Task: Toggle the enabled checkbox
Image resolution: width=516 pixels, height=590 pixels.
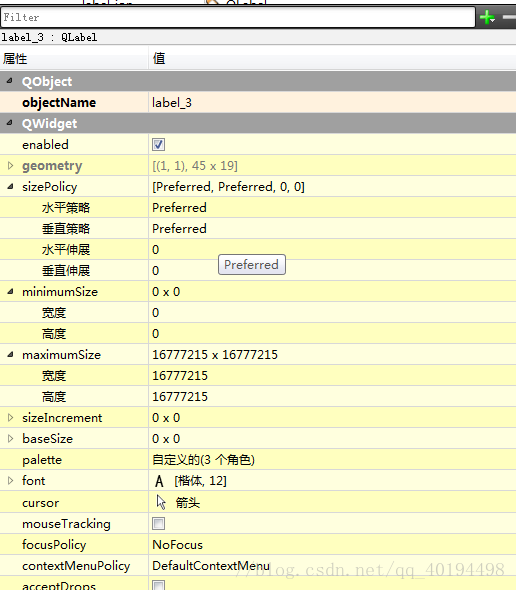Action: (x=158, y=144)
